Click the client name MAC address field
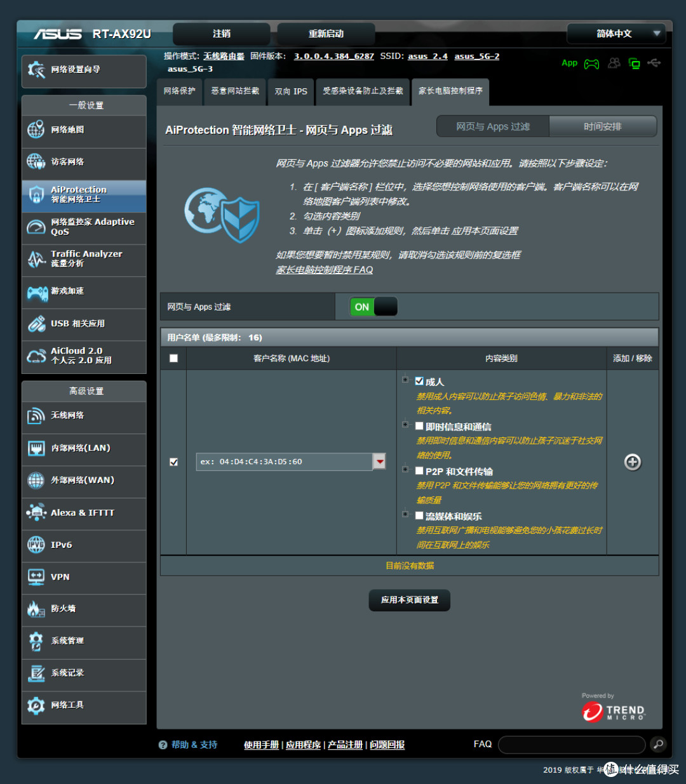The height and width of the screenshot is (784, 686). coord(284,462)
